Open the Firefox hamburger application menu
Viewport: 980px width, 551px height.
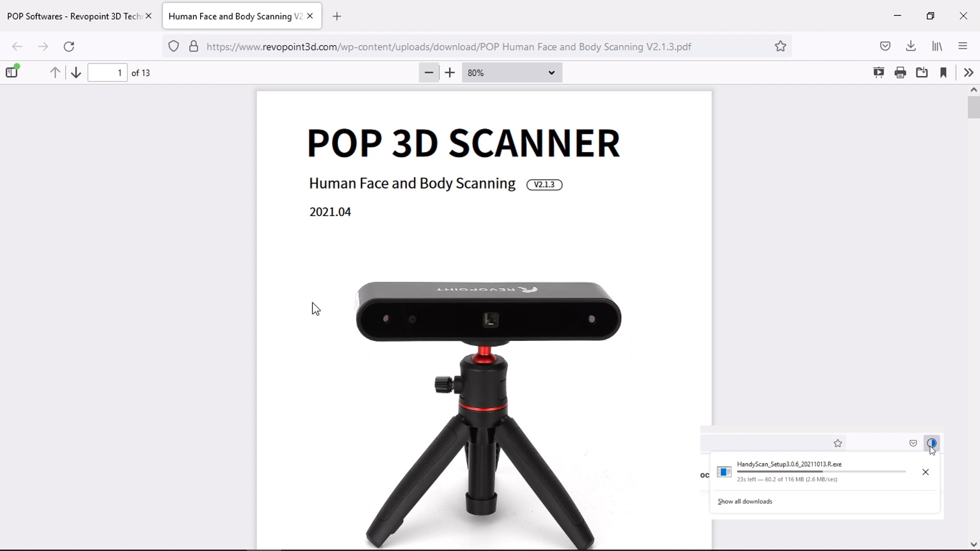(x=963, y=46)
